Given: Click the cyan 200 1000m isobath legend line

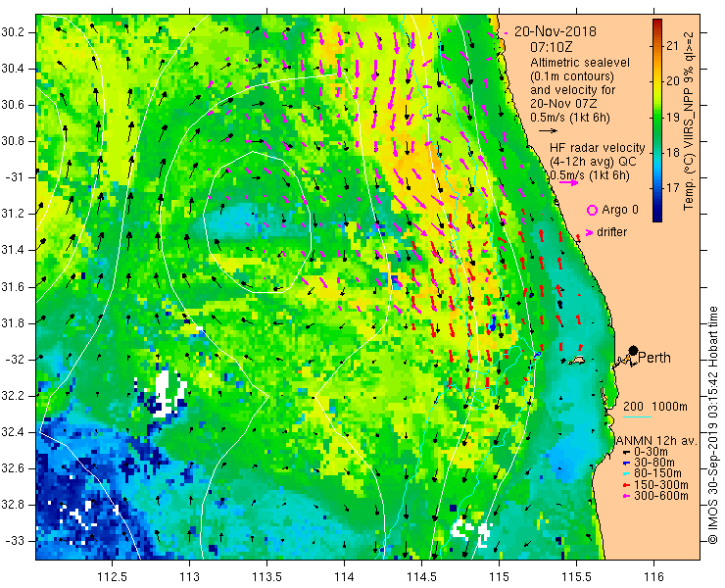Looking at the screenshot, I should tap(637, 417).
